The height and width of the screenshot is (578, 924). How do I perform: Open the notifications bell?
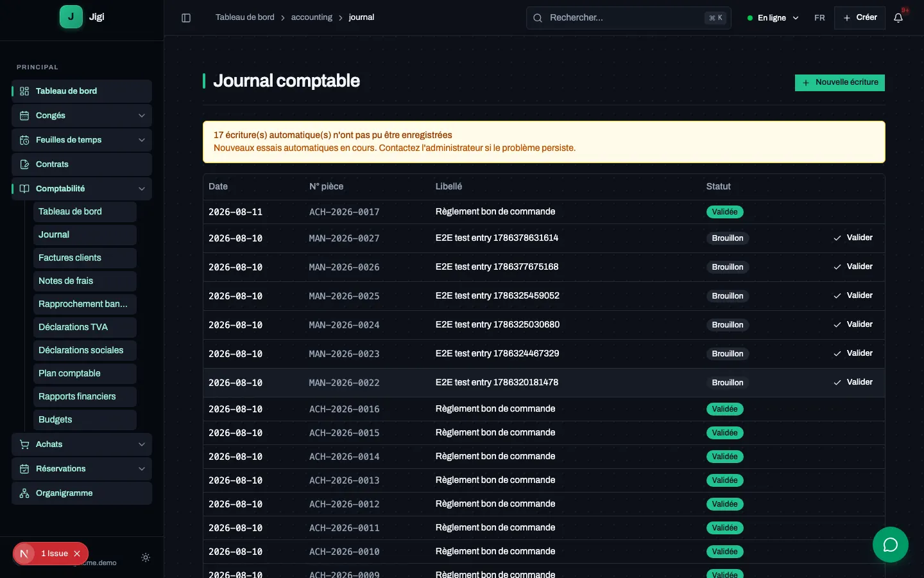[x=898, y=18]
